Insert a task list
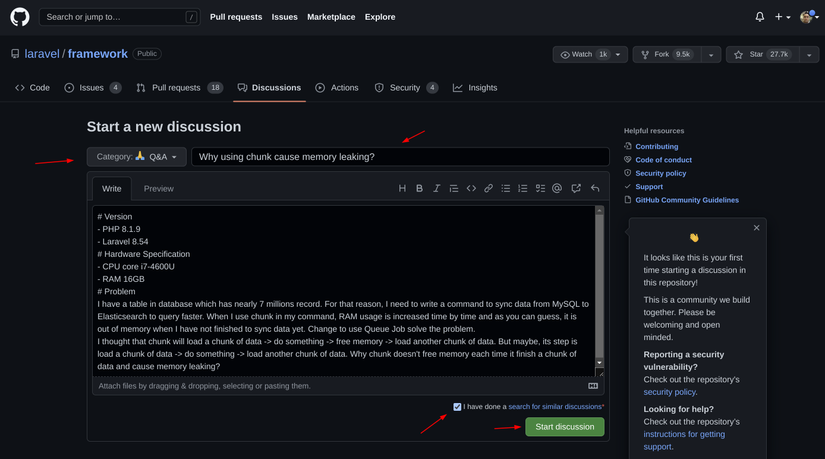 pos(540,188)
